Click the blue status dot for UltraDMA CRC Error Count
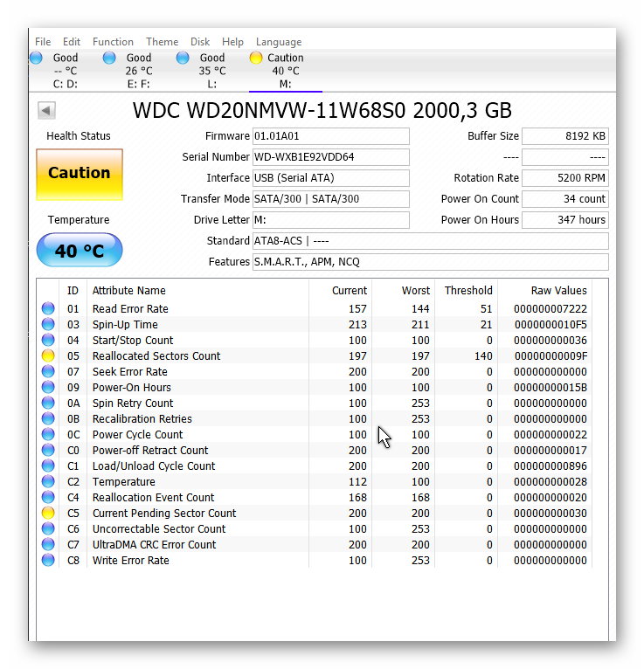644x669 pixels. (48, 545)
